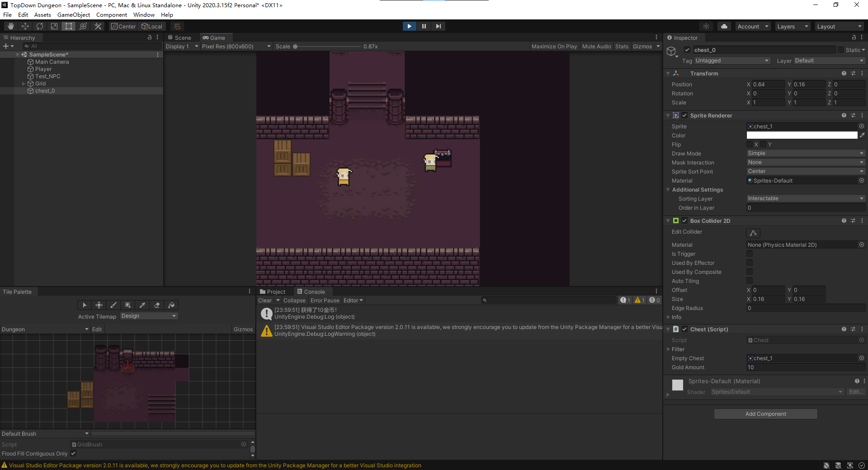Open cloud services icon

(724, 26)
